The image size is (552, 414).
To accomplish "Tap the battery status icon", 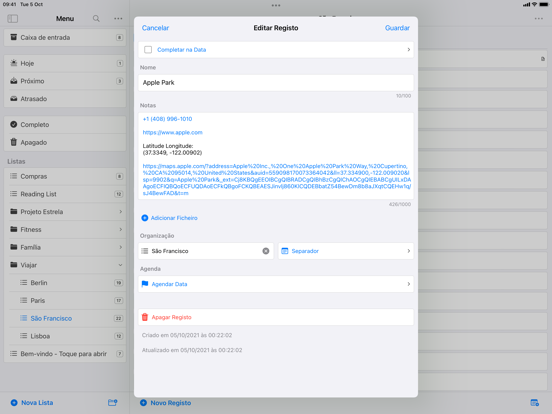I will (544, 4).
